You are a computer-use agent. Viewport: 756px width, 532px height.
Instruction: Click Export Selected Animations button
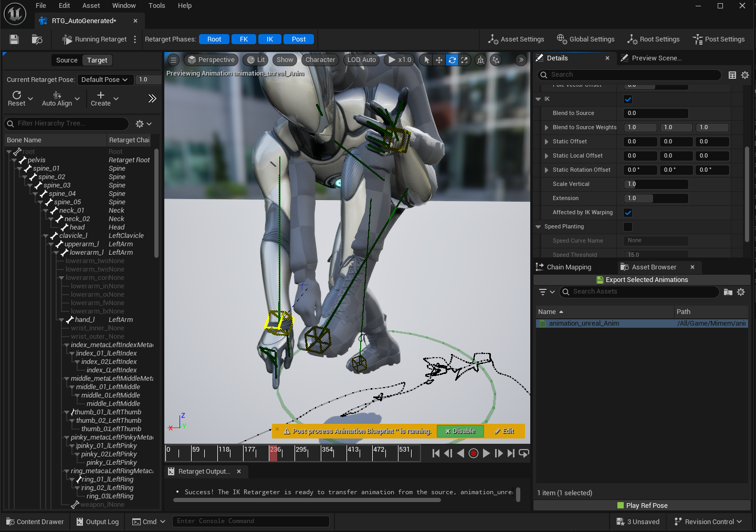[x=642, y=280]
